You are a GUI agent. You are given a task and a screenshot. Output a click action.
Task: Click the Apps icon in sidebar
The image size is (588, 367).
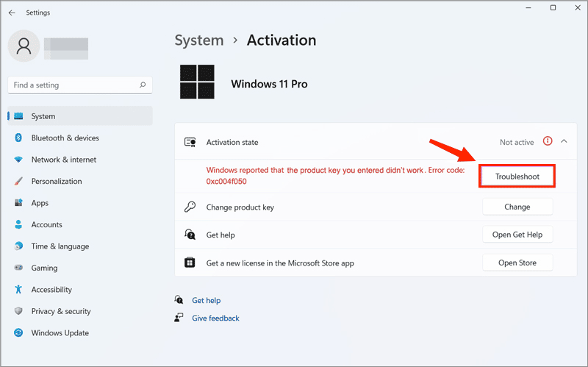18,203
